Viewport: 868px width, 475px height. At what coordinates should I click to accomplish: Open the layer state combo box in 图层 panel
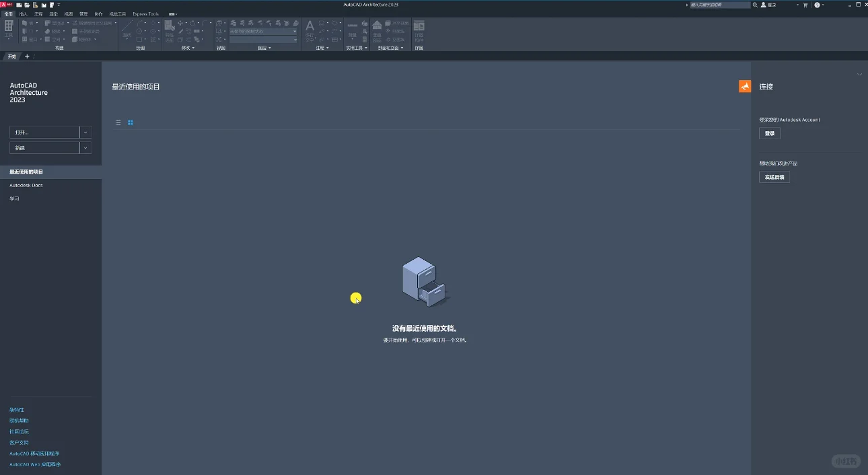pos(263,30)
